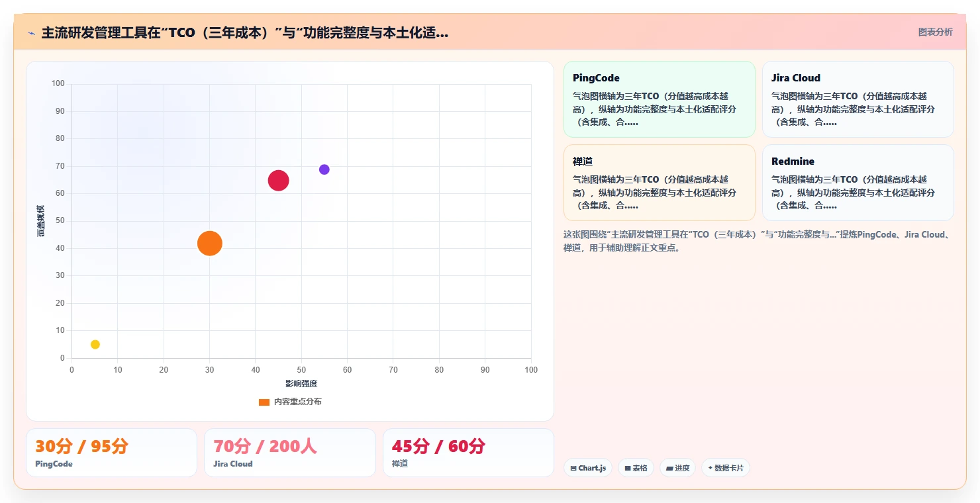This screenshot has width=980, height=503.
Task: Click the y-axis title left of the chart
Action: coord(40,221)
